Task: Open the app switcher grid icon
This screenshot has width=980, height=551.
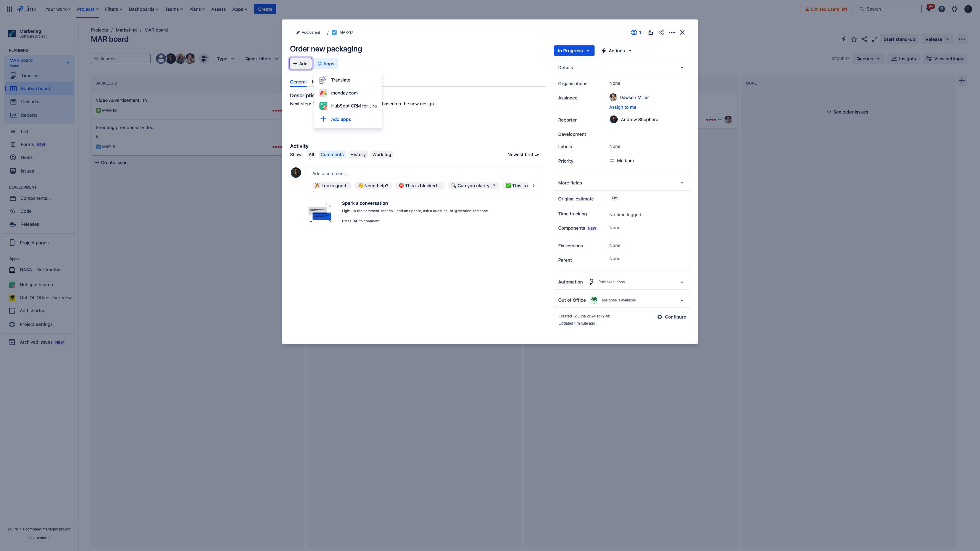Action: [10, 9]
